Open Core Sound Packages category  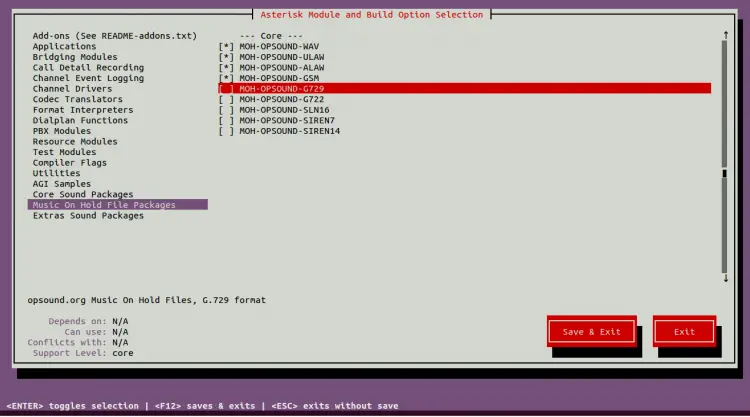click(x=83, y=194)
